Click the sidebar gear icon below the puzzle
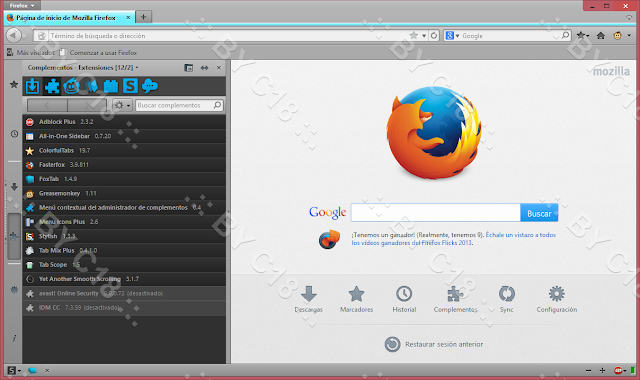This screenshot has width=640, height=380. [x=14, y=290]
